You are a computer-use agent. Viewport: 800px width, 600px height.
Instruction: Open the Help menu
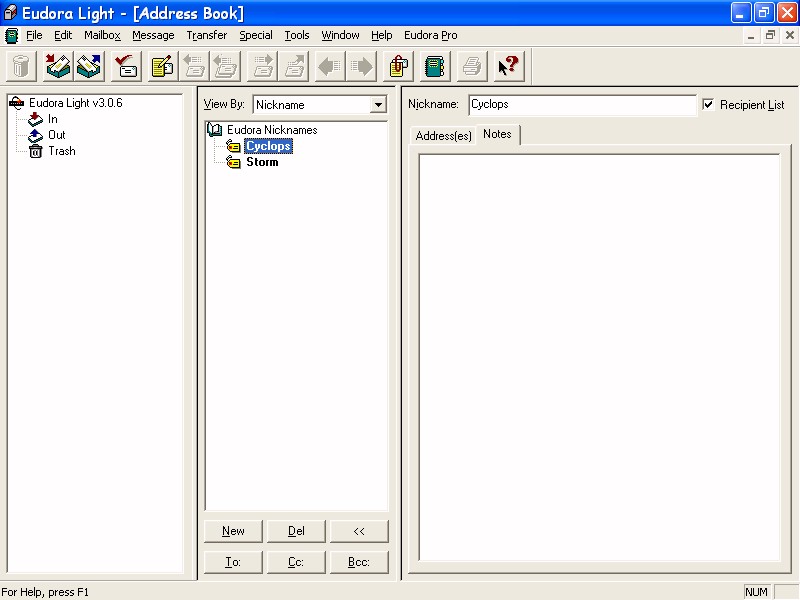click(382, 35)
